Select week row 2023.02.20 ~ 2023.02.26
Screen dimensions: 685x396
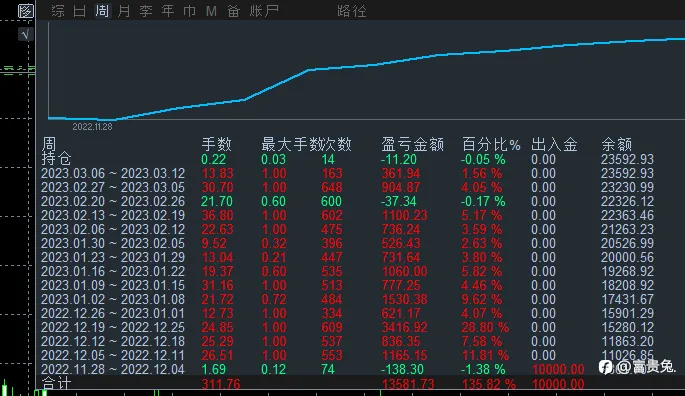point(113,201)
